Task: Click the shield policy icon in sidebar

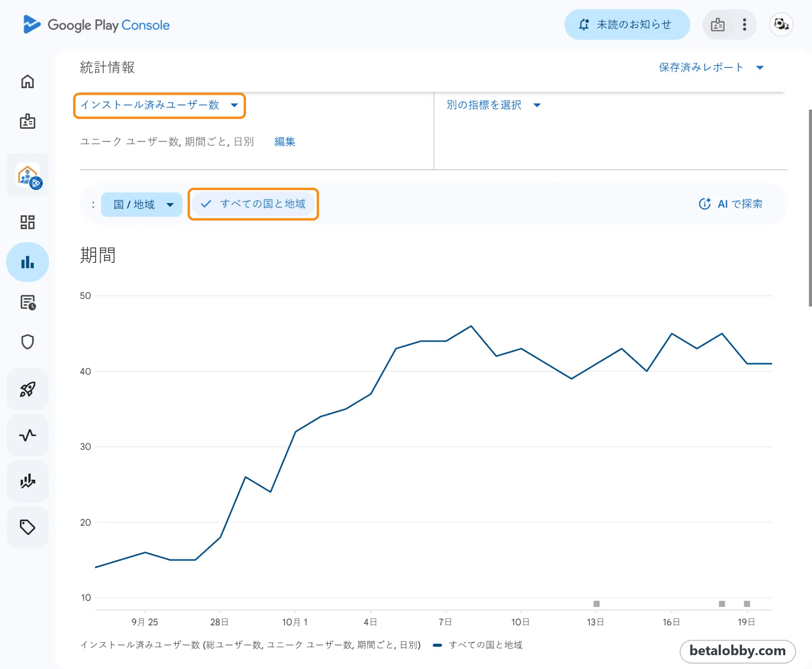Action: pos(28,342)
